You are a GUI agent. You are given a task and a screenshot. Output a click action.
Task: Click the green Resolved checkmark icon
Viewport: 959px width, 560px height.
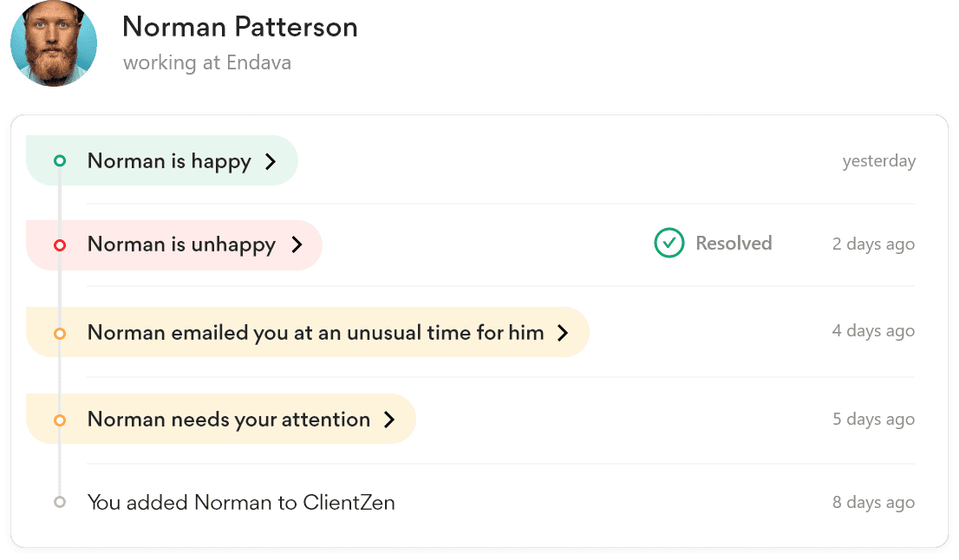click(x=669, y=244)
